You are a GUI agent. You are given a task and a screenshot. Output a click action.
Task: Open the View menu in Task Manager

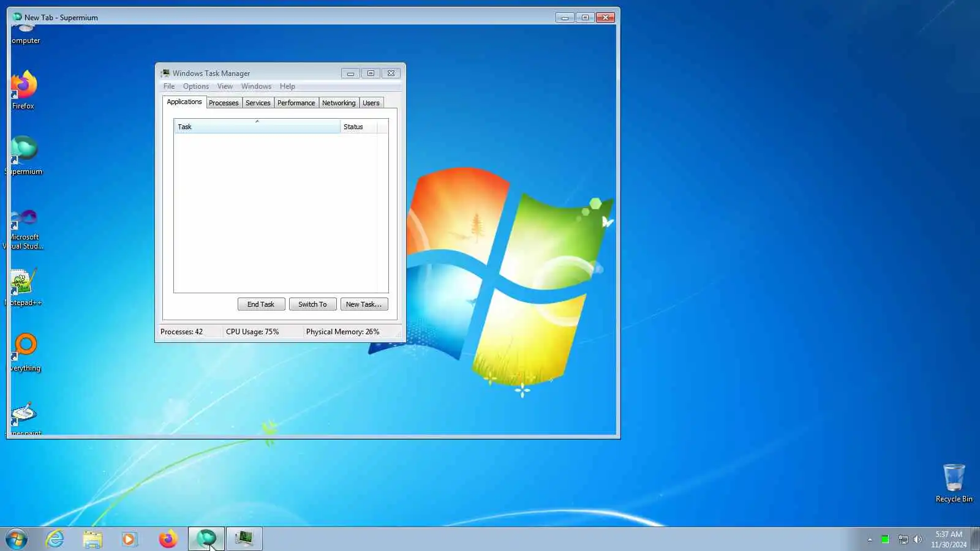(x=225, y=86)
